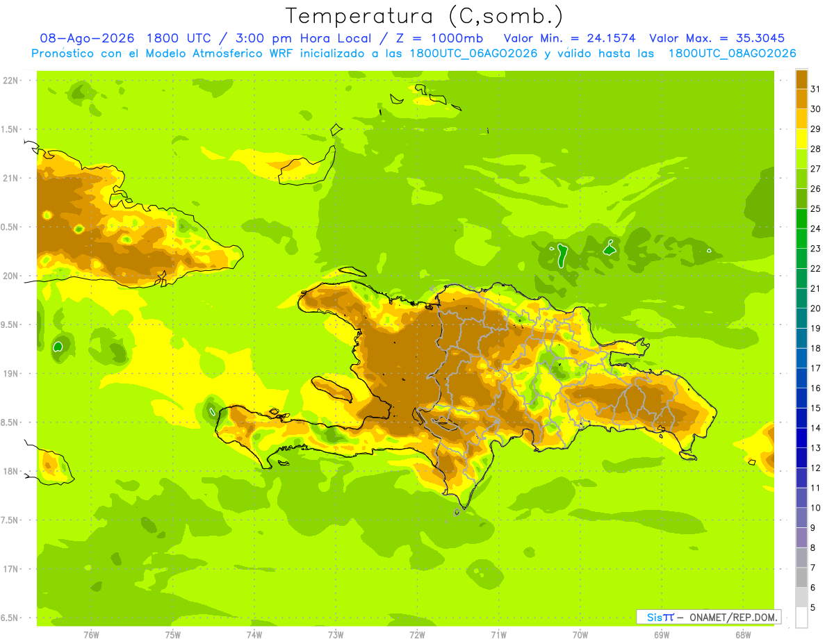Click the '74W' longitude axis label
Screen dimensions: 834x644
[x=254, y=635]
